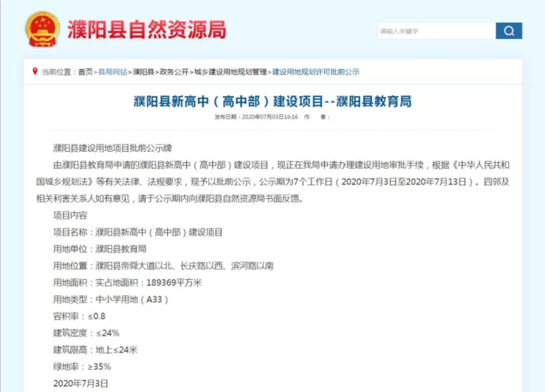This screenshot has height=392, width=545.
Task: Click the 项目名称 line
Action: (x=138, y=232)
